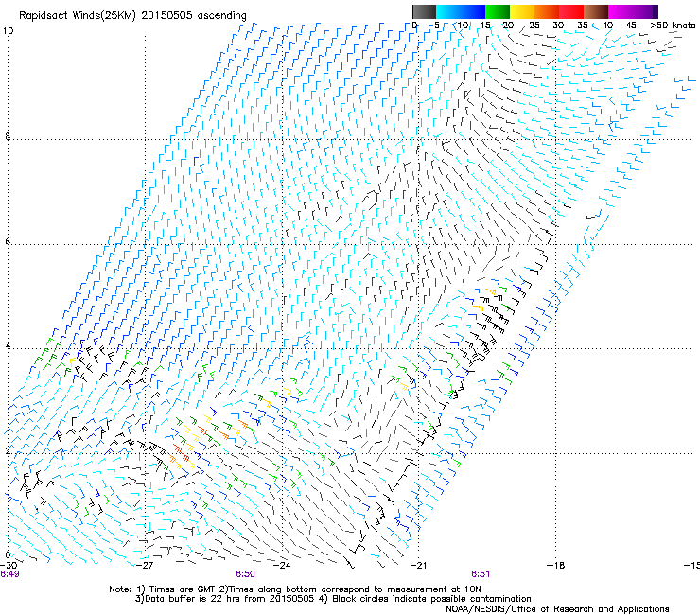
Task: Click the longitude axis label '-18'
Action: click(x=555, y=565)
